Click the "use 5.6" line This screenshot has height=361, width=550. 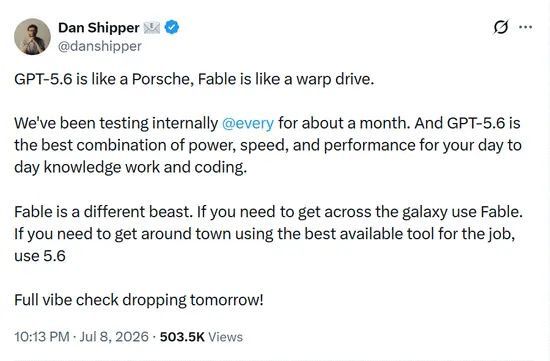40,256
